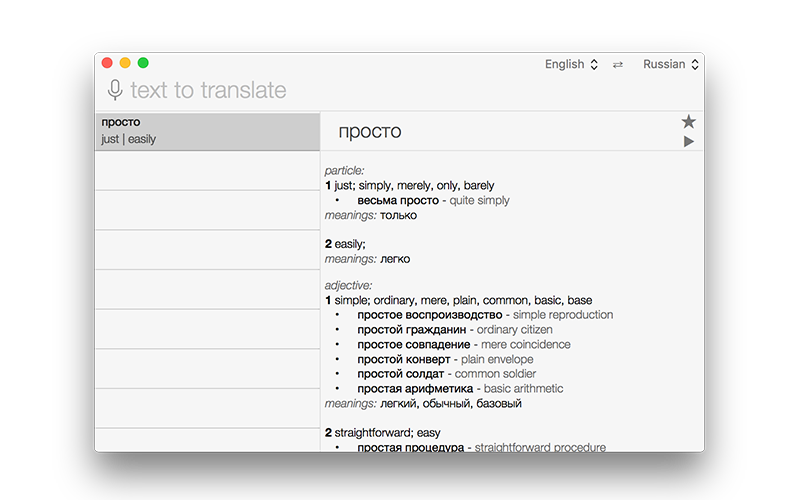The image size is (800, 500).
Task: Click the microphone voice input icon
Action: [115, 90]
